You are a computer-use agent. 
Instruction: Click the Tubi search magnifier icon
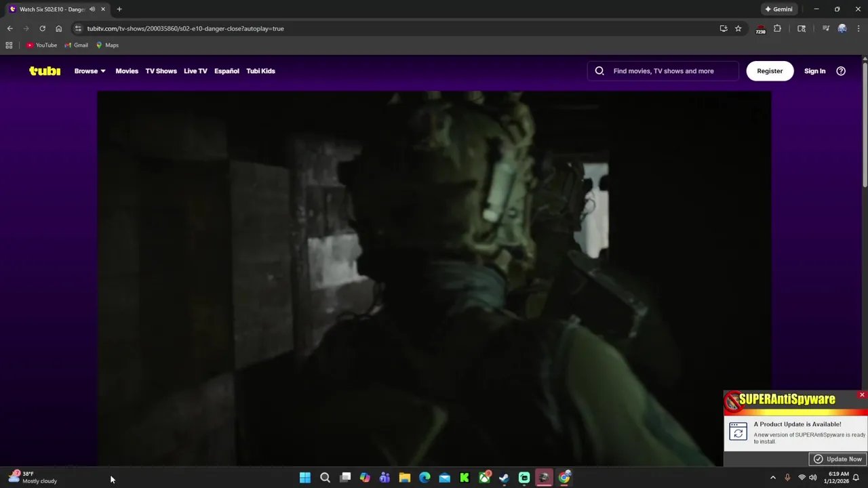(x=599, y=71)
